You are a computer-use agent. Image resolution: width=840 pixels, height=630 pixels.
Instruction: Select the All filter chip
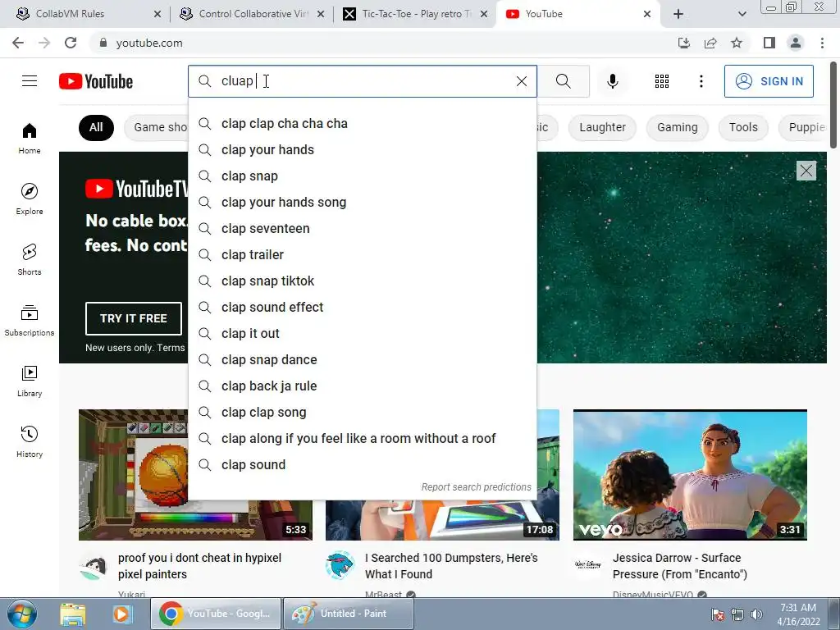coord(96,127)
